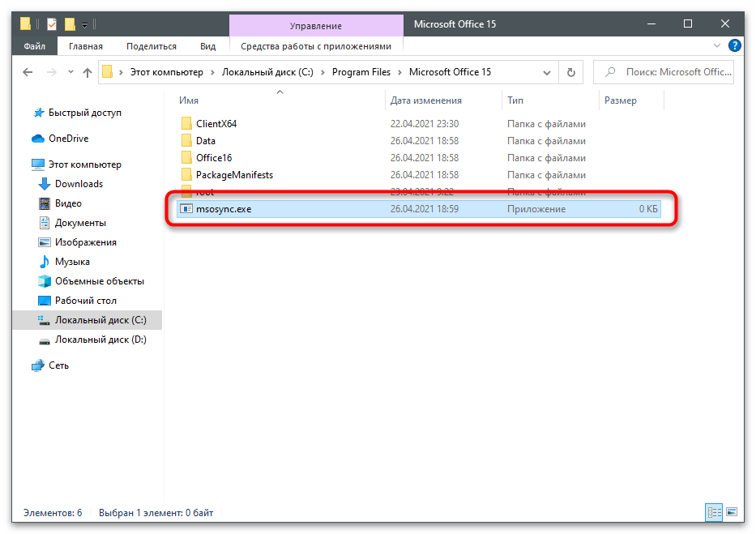Click Локальный диск (C:) breadcrumb in address bar
The image size is (756, 534).
click(267, 72)
